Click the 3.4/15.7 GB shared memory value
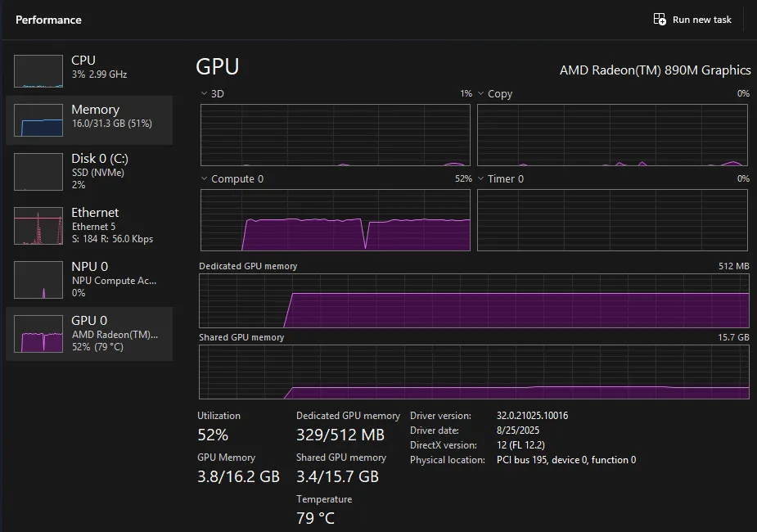 [x=337, y=476]
